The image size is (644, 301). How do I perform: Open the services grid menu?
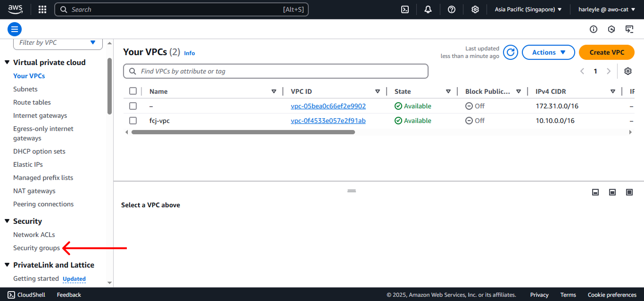point(42,9)
